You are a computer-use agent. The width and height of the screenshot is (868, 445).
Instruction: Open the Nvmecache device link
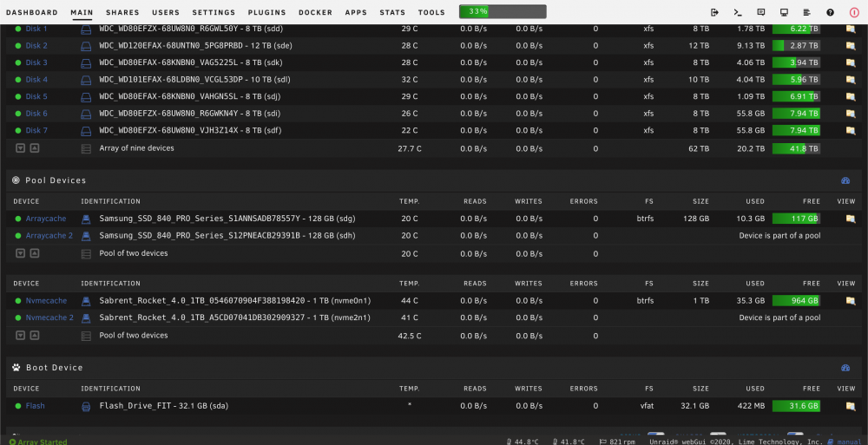(x=46, y=300)
